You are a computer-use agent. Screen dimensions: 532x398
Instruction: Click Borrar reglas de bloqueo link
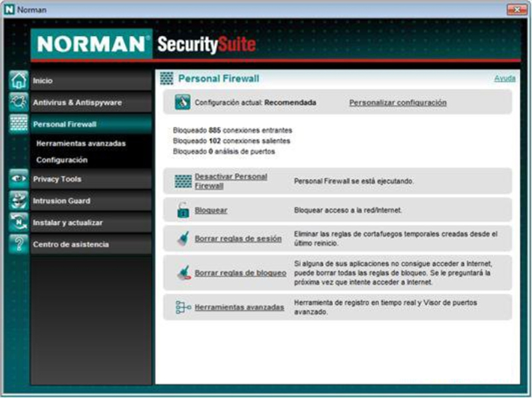(240, 273)
